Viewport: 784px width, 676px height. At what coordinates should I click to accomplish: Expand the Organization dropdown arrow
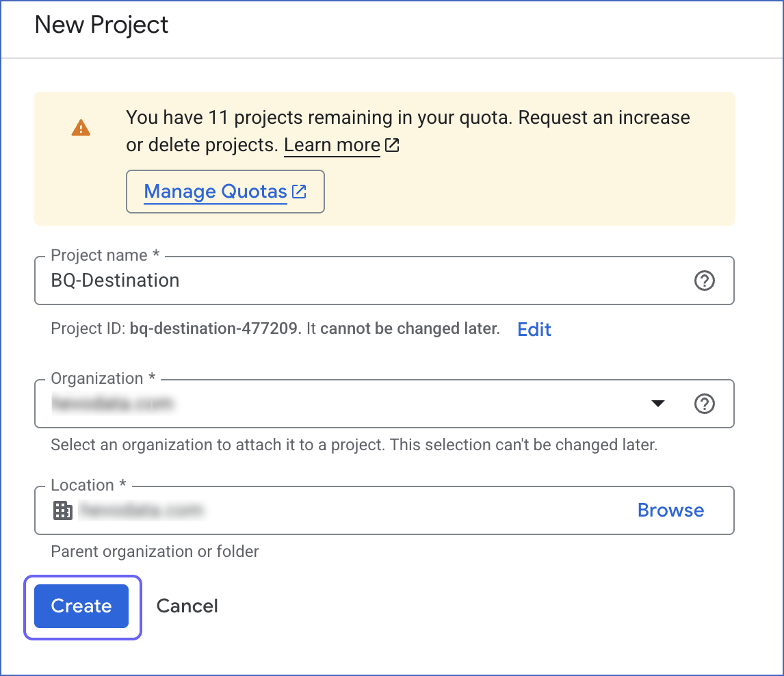pyautogui.click(x=657, y=404)
